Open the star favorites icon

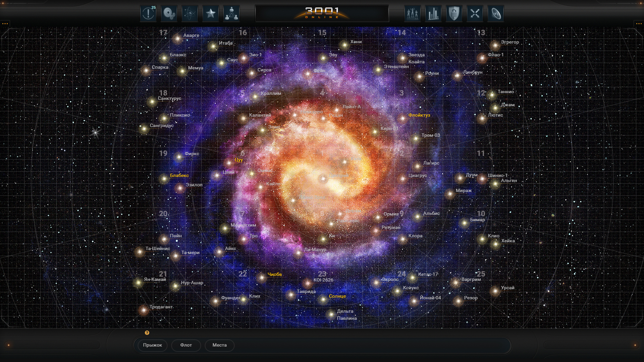(211, 13)
